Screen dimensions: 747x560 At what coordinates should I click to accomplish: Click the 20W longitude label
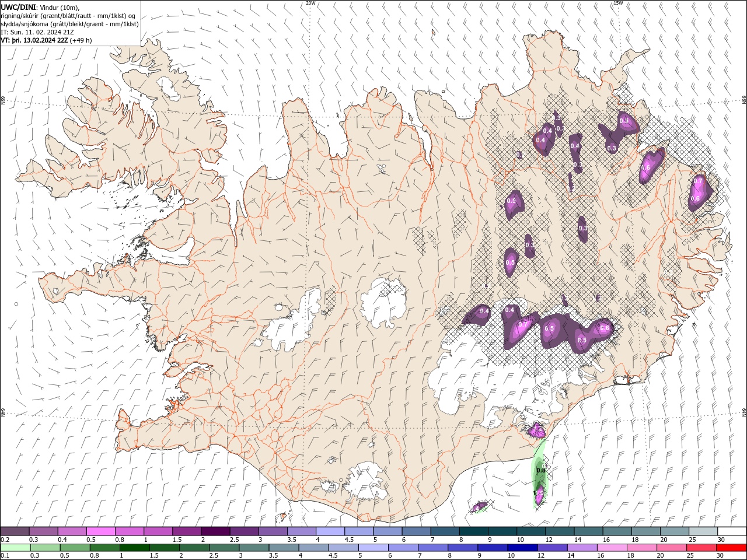[310, 3]
